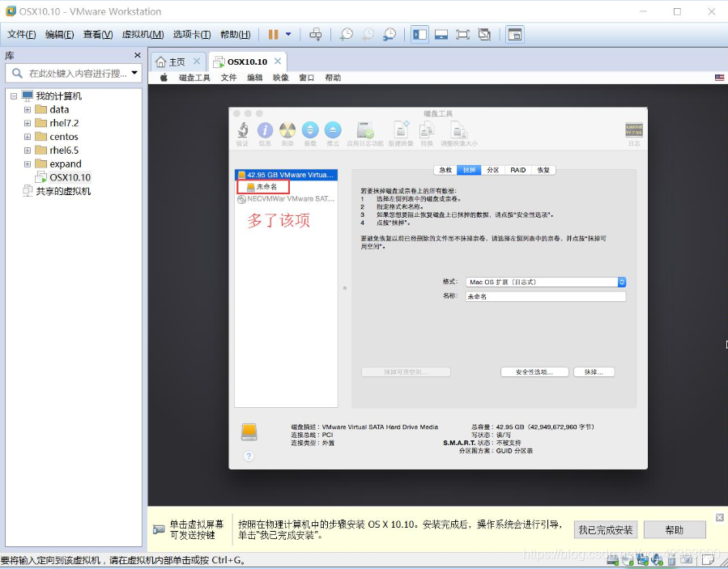Image resolution: width=728 pixels, height=569 pixels.
Task: Click the 抹掉... erase button
Action: pyautogui.click(x=594, y=372)
